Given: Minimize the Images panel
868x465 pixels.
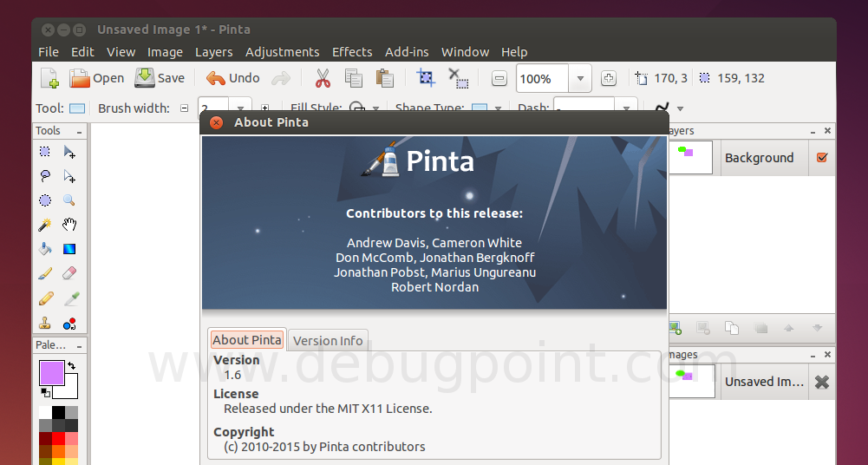Looking at the screenshot, I should pyautogui.click(x=813, y=355).
